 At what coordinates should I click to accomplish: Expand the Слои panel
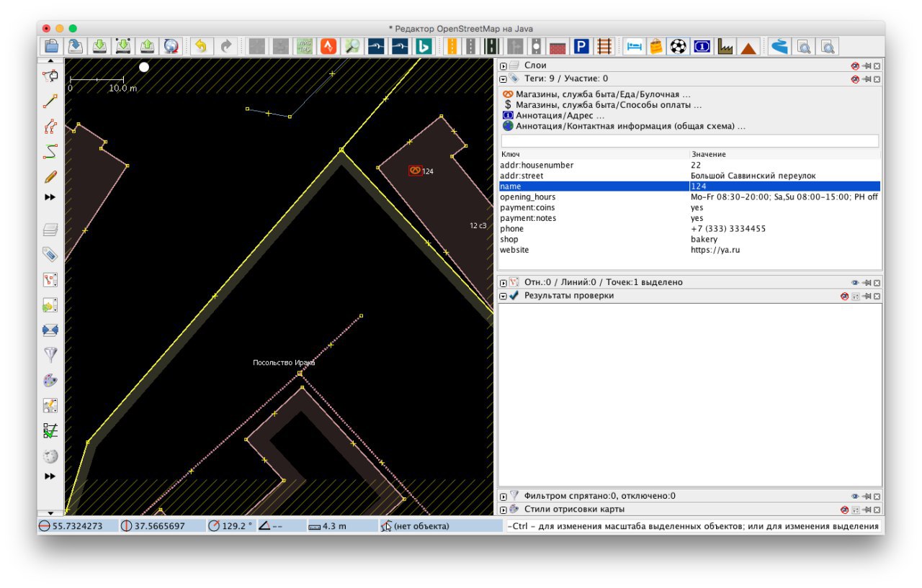click(503, 65)
